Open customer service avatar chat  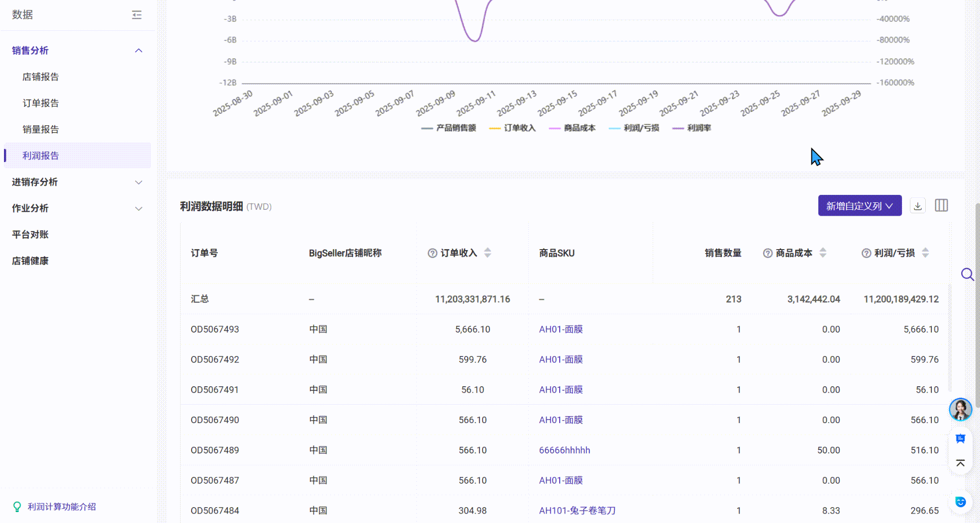pos(960,410)
